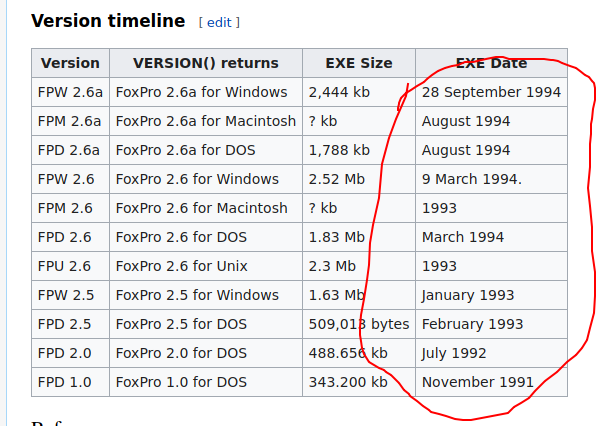The height and width of the screenshot is (426, 605).
Task: Select the 509,013 bytes size cell
Action: point(359,324)
